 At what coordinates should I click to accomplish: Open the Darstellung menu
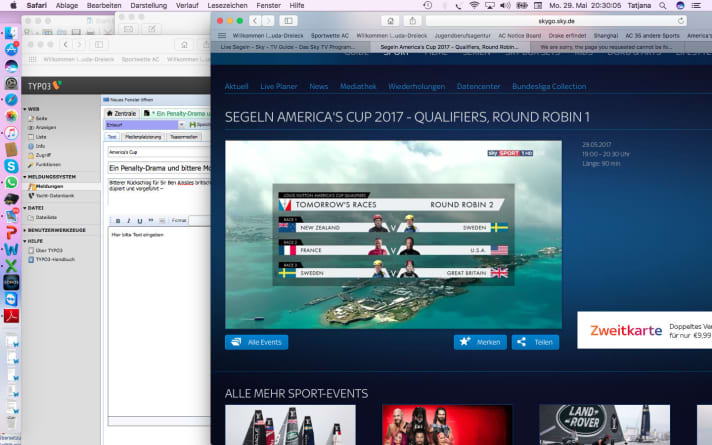pyautogui.click(x=148, y=5)
